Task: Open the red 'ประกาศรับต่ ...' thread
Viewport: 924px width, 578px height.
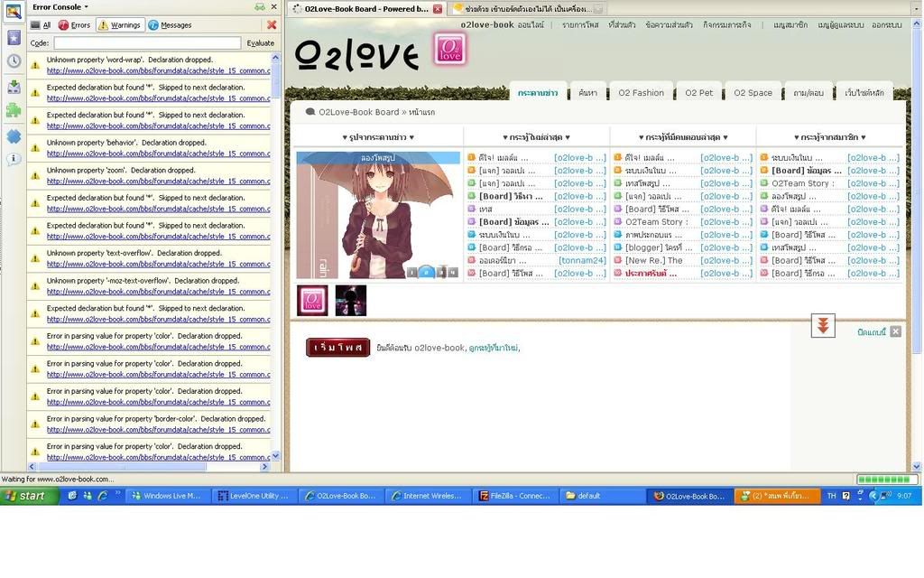Action: (651, 273)
